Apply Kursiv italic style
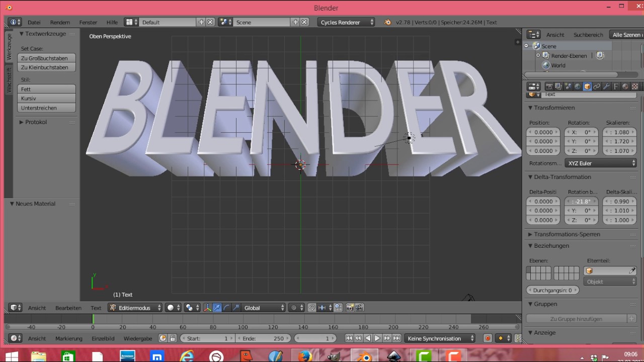Screen dimensions: 644x362 [46, 99]
